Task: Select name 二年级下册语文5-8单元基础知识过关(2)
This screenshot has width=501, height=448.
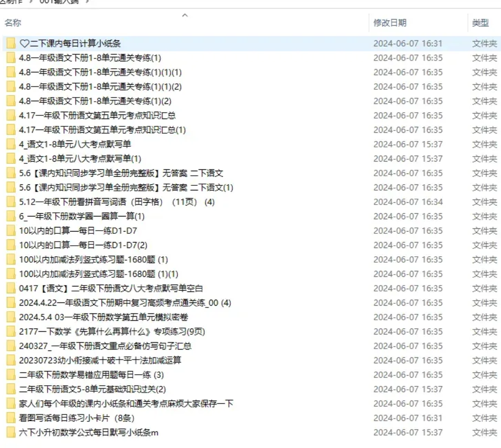Action: click(93, 389)
